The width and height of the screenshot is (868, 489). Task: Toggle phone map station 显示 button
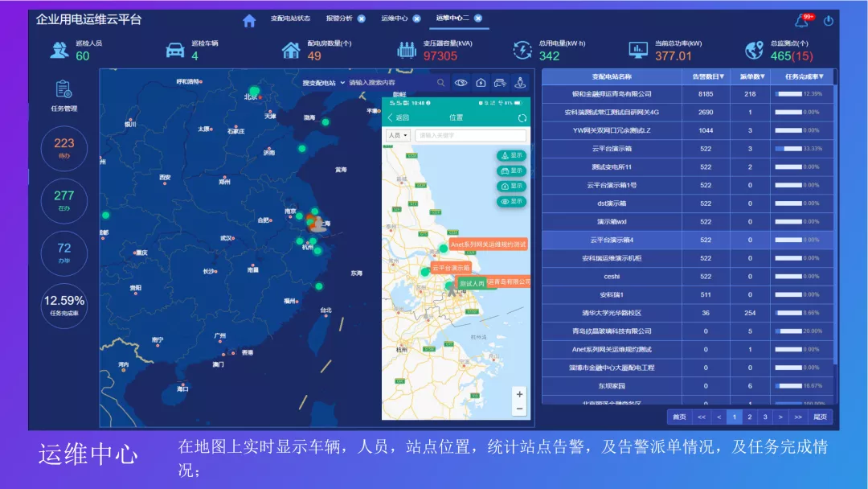511,186
